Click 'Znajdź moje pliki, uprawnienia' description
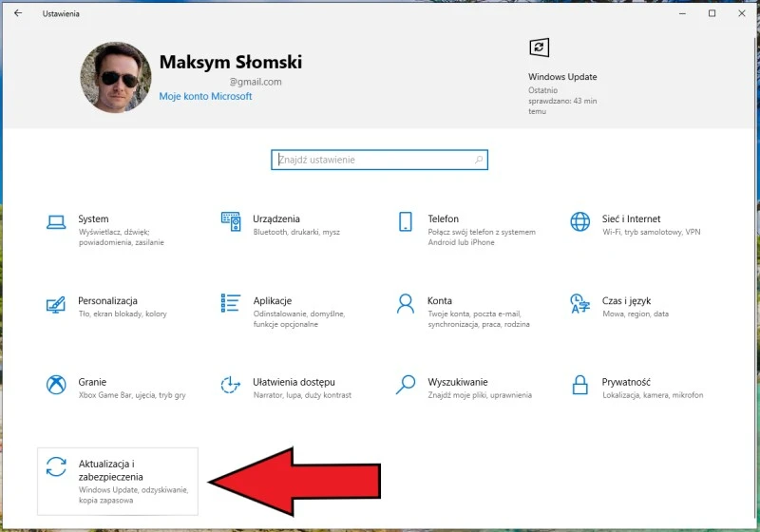760x532 pixels. pos(480,395)
